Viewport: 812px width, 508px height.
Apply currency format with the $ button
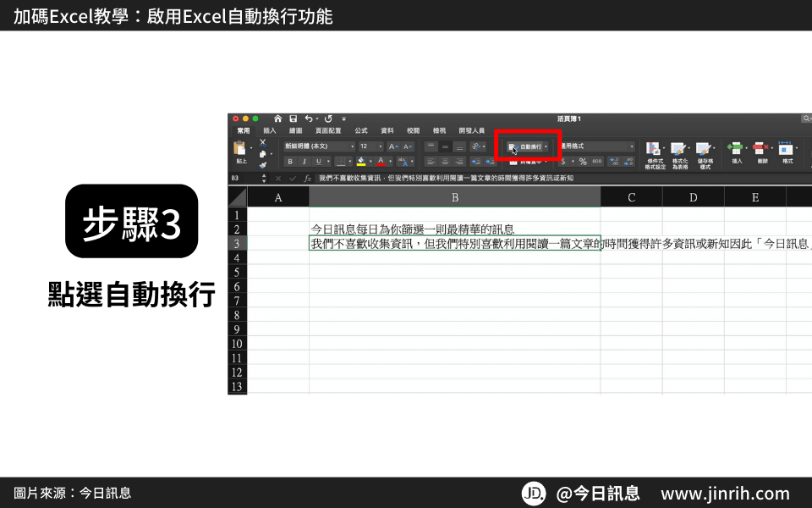[563, 162]
